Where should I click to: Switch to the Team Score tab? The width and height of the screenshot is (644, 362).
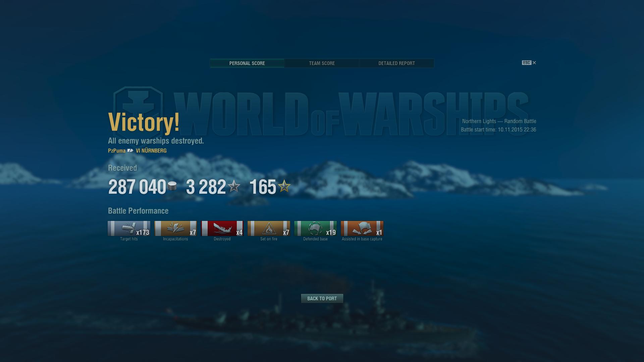[322, 63]
